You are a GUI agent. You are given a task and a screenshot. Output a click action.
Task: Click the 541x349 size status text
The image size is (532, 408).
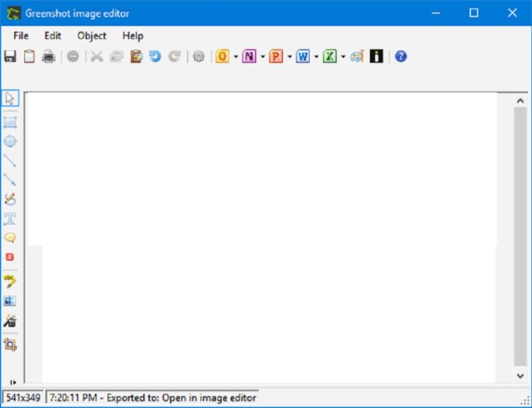coord(23,398)
